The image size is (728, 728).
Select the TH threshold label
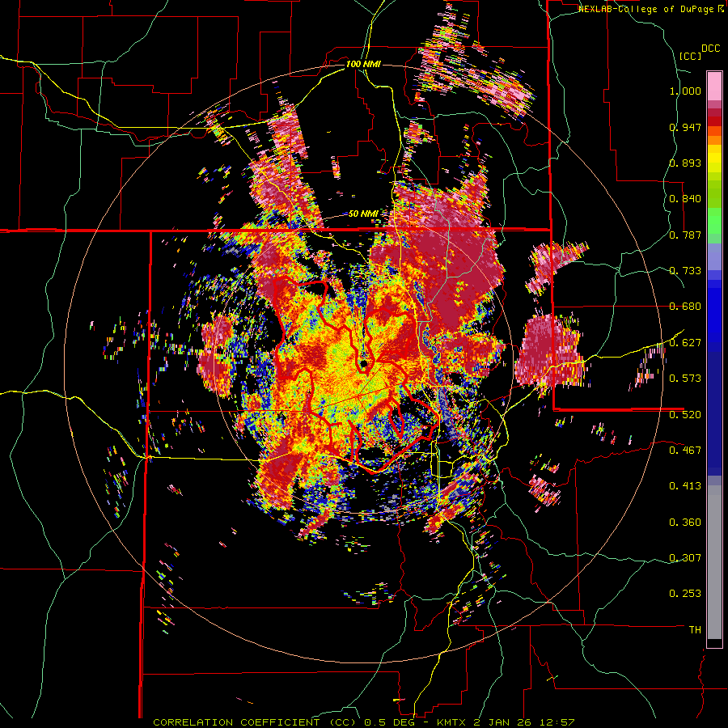[695, 630]
